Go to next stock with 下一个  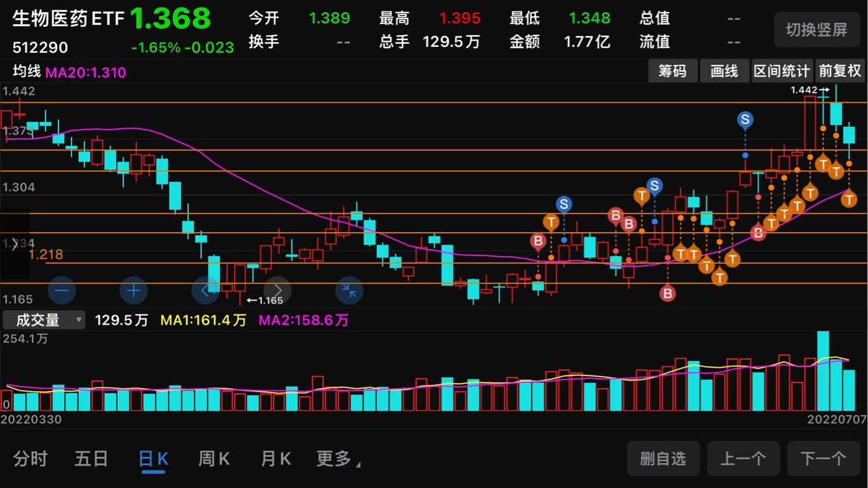(823, 458)
